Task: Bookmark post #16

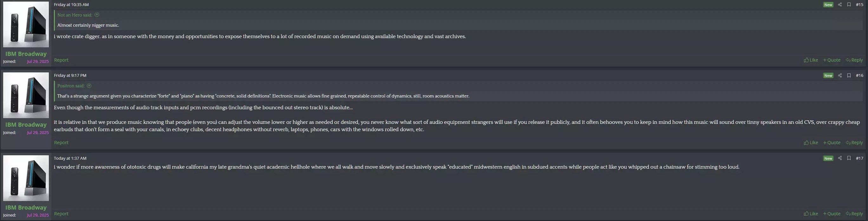Action: click(x=849, y=76)
